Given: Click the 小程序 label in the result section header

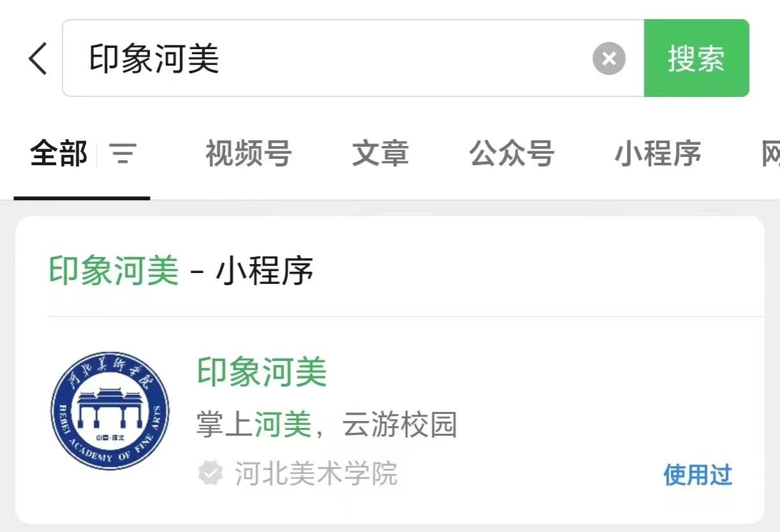Looking at the screenshot, I should point(265,271).
